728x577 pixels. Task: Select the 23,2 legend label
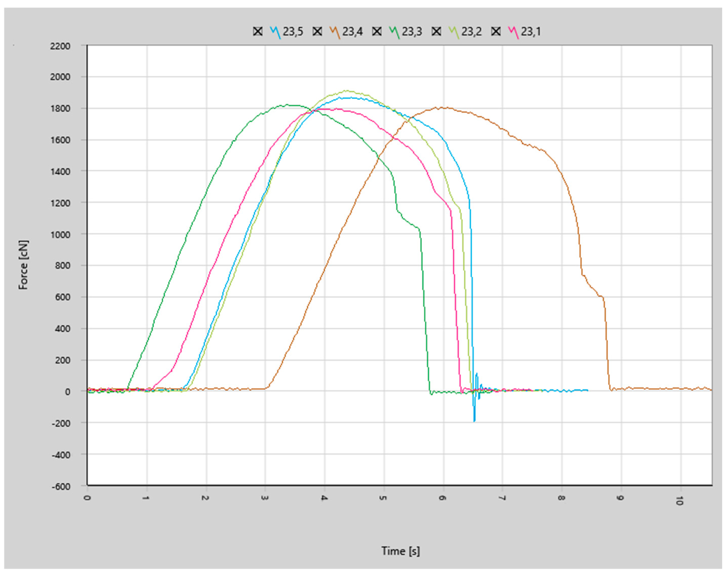click(471, 31)
